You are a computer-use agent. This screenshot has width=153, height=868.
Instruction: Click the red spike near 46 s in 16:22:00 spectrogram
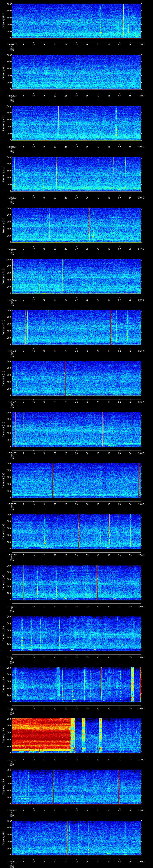pos(111,327)
